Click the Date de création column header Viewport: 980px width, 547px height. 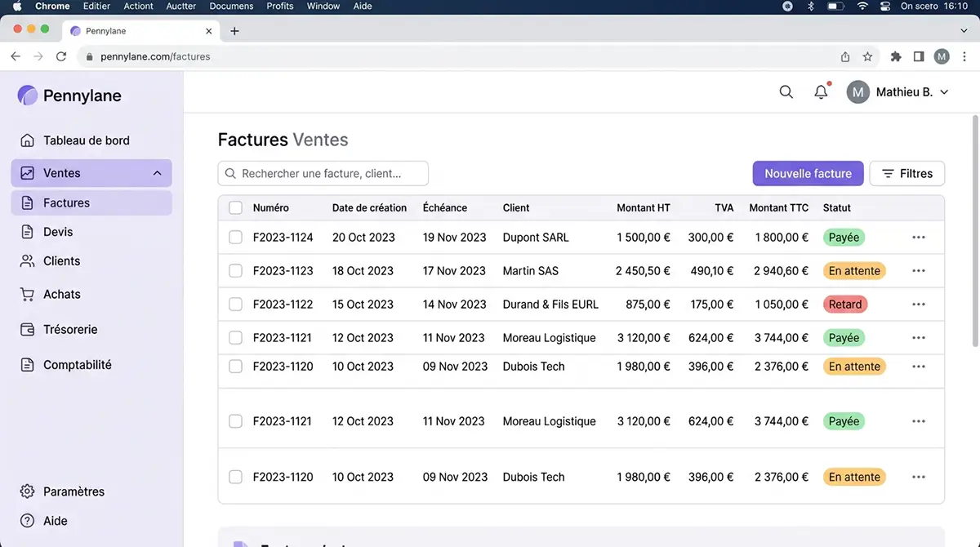pos(369,208)
